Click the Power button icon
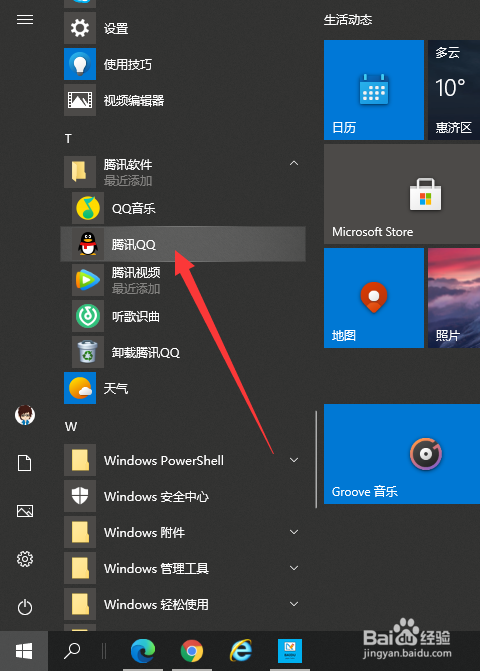480x671 pixels. [x=25, y=607]
